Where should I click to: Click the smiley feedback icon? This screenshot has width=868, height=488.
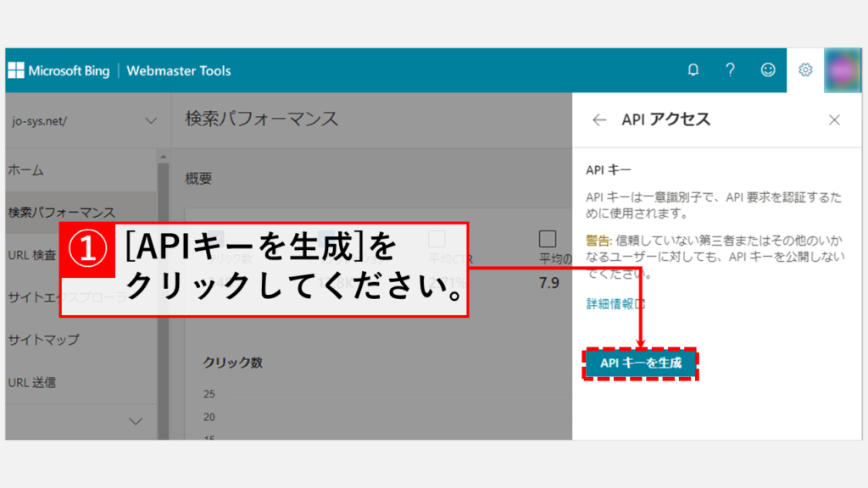point(768,70)
